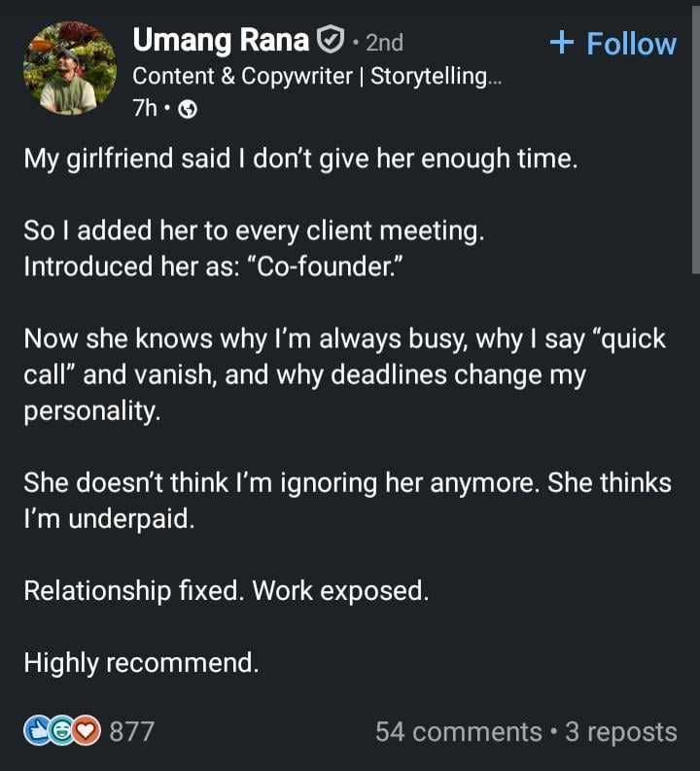The width and height of the screenshot is (700, 771).
Task: Click the "Relationship fixed. Work exposed." line
Action: (226, 590)
